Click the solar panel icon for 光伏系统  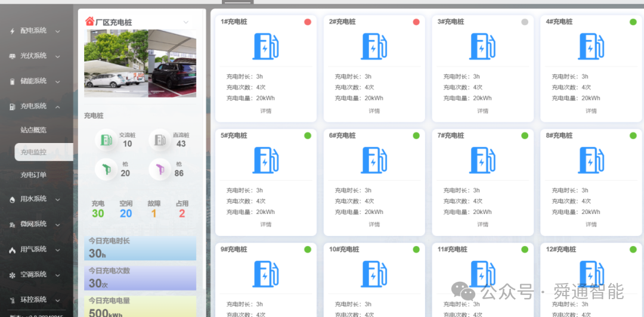tap(13, 56)
